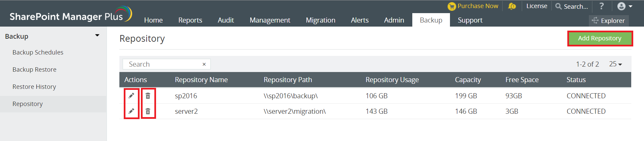
Task: Delete the server2 repository
Action: pos(148,111)
